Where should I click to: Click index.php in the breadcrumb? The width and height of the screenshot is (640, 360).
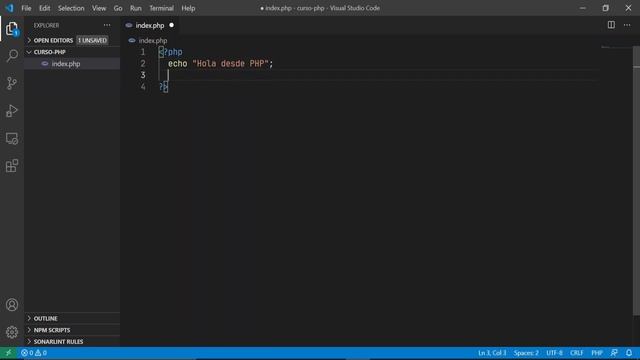click(153, 40)
